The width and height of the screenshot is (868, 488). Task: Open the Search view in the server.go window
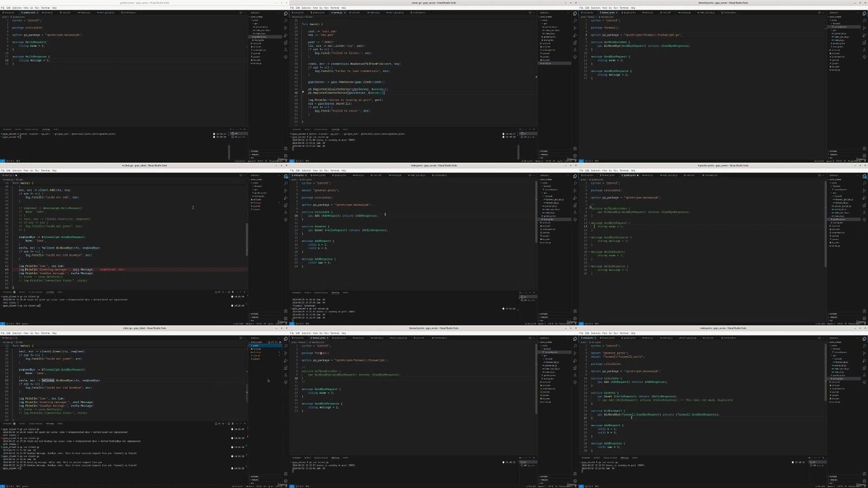(x=575, y=21)
